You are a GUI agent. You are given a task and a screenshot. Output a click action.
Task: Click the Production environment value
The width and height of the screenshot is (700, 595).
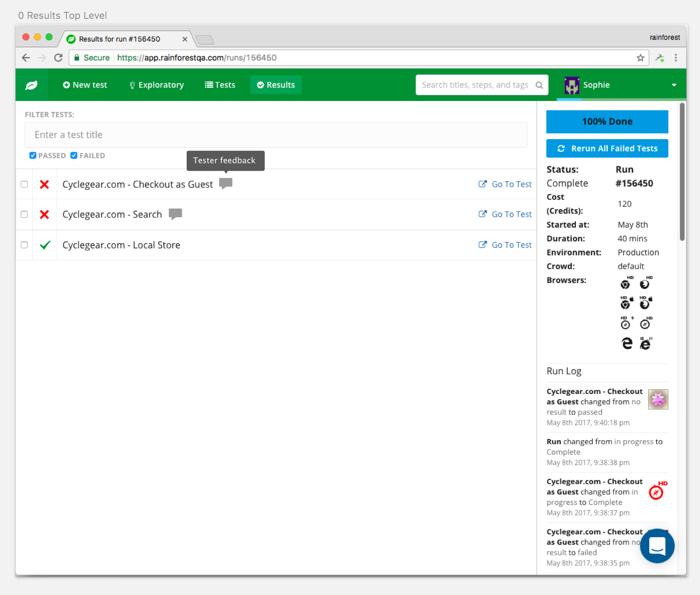(x=638, y=252)
